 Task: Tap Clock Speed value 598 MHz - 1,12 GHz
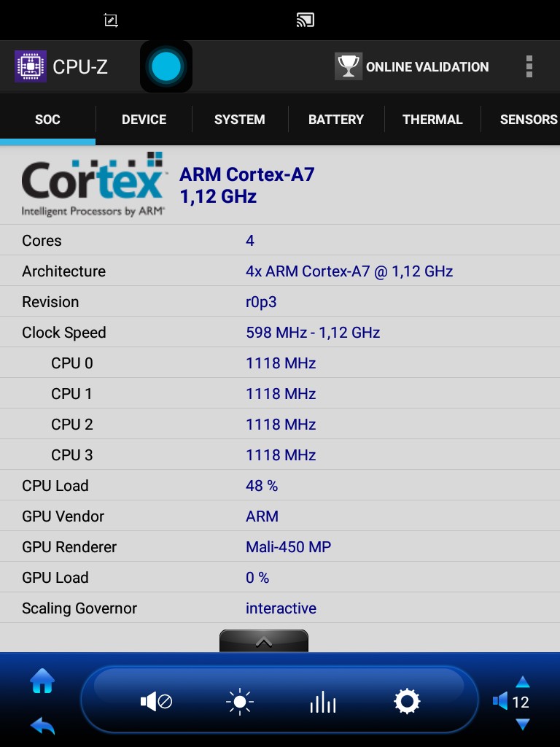pos(313,333)
